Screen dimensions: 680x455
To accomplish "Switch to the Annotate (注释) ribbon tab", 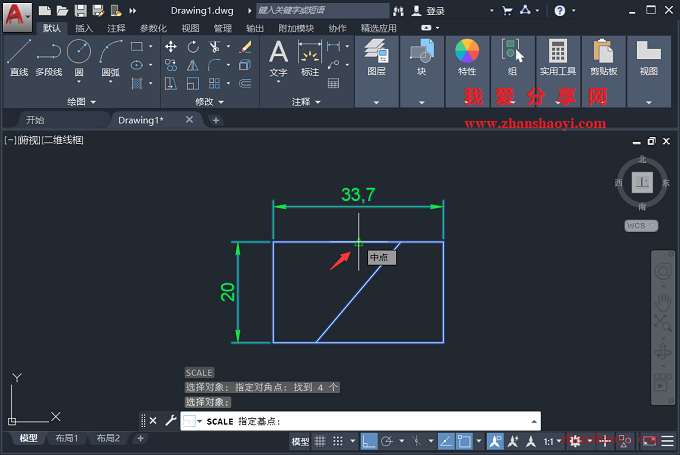I will pyautogui.click(x=116, y=28).
